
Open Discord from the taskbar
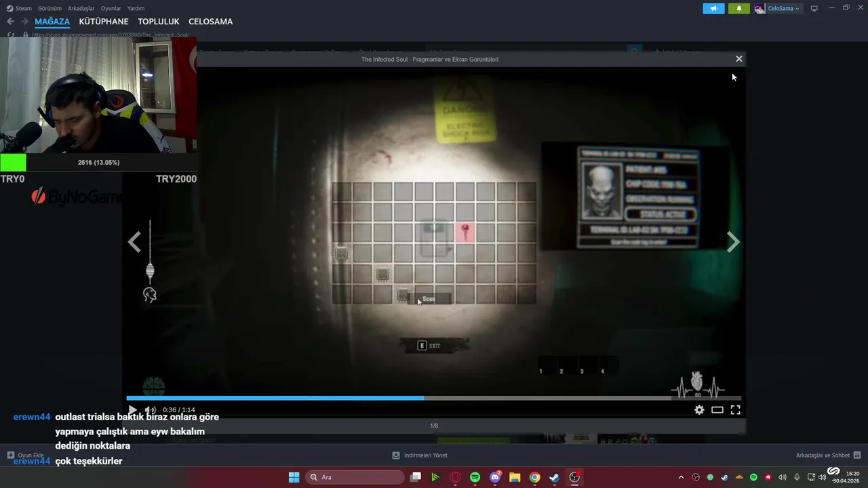(x=495, y=477)
